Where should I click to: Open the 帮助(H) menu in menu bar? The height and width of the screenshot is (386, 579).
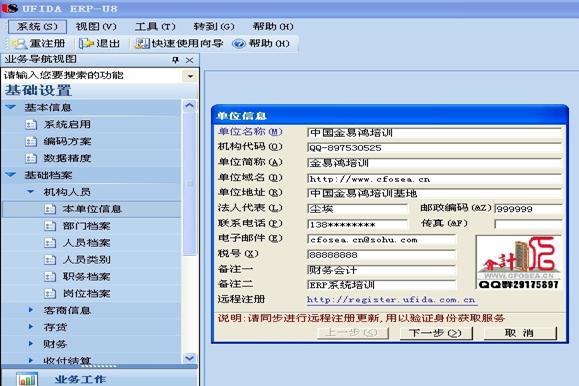273,27
